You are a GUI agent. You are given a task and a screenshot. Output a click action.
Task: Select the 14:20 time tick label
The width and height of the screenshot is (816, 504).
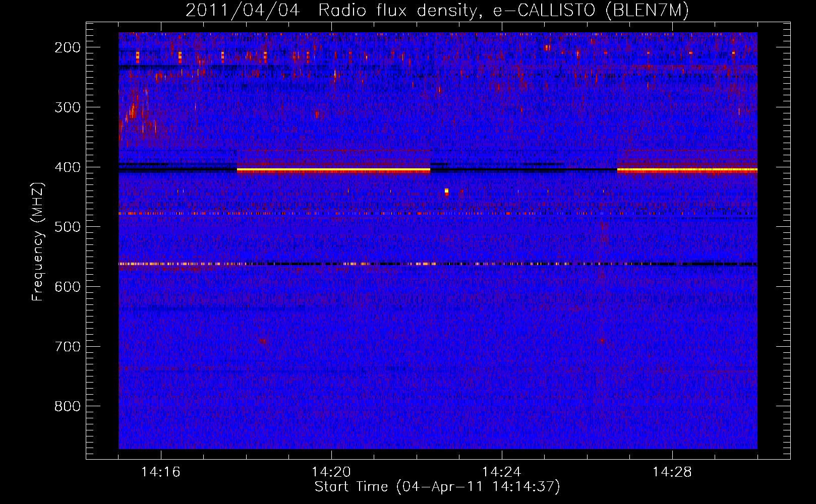[331, 472]
